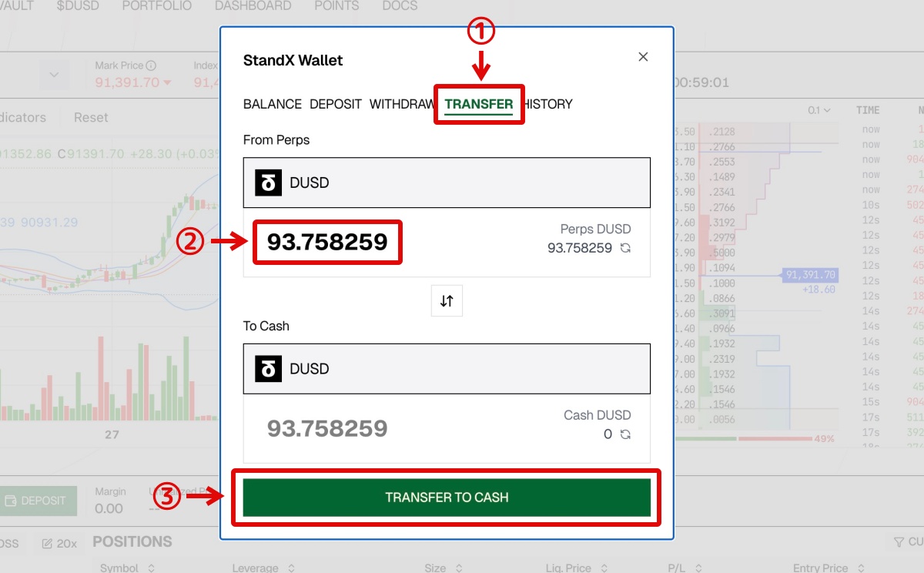Open the 0.1 price grouping dropdown
Screen dimensions: 924x573
click(x=818, y=110)
